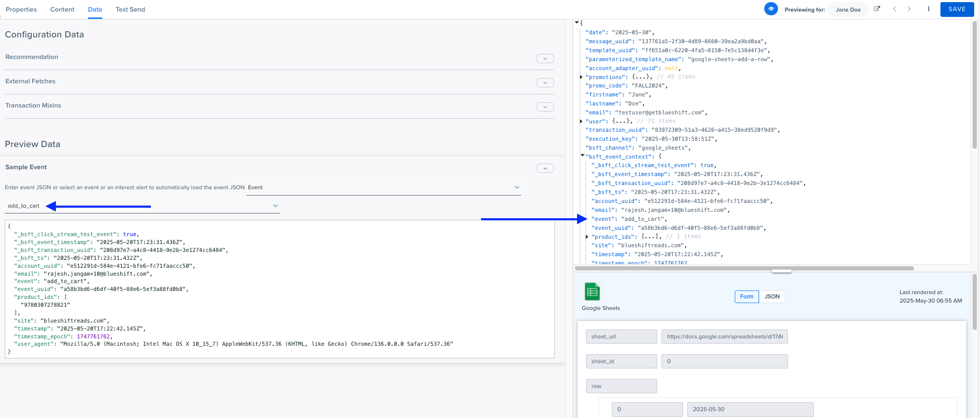Click the Jane Doe preview user selector
Screen dimensions: 980x418
[848, 9]
